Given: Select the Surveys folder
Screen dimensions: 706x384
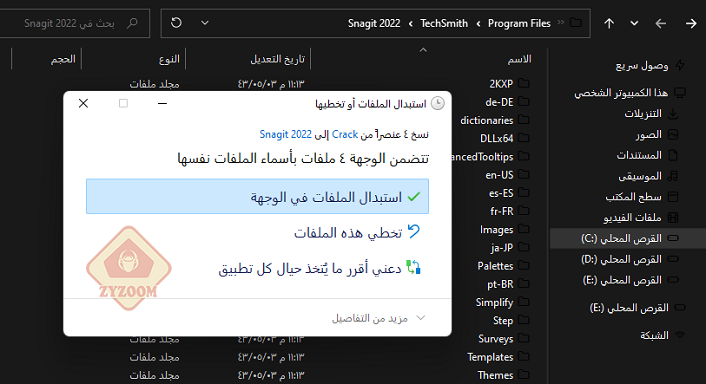Looking at the screenshot, I should pos(496,339).
